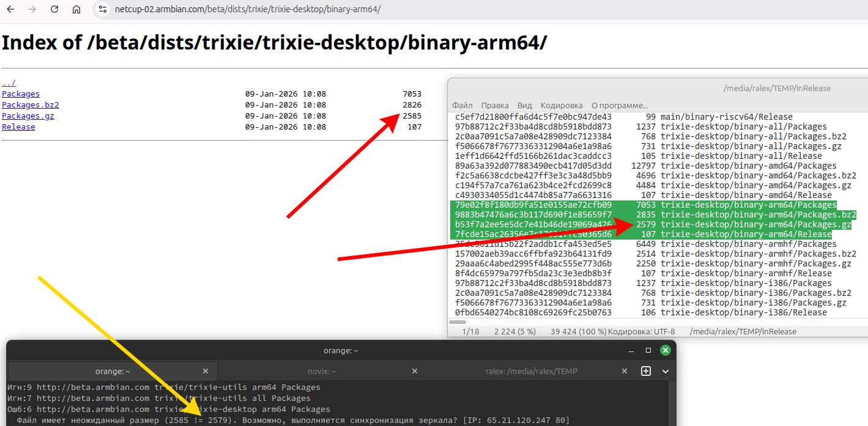Maximize the terminal window
This screenshot has width=868, height=426.
[648, 350]
